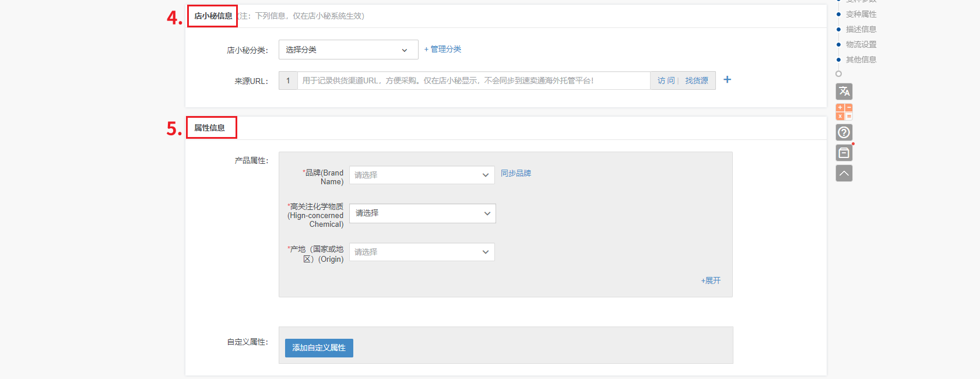Open the 产地(Origin) dropdown

pyautogui.click(x=421, y=252)
